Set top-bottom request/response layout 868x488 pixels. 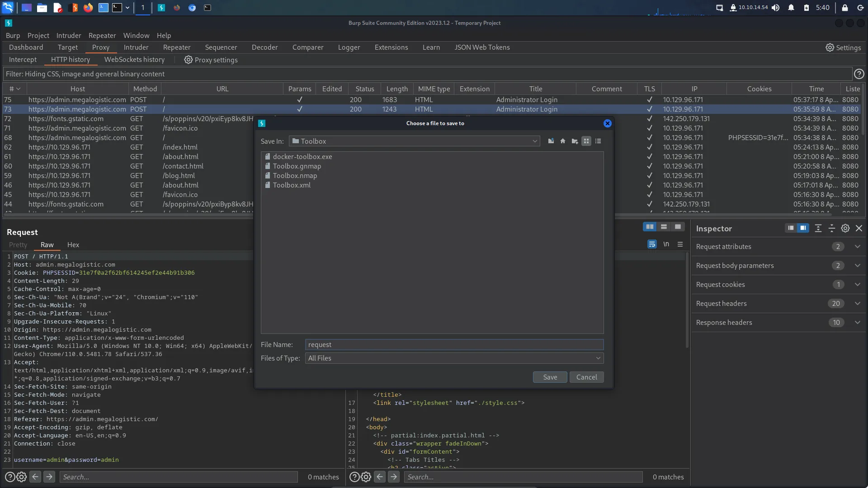tap(664, 227)
